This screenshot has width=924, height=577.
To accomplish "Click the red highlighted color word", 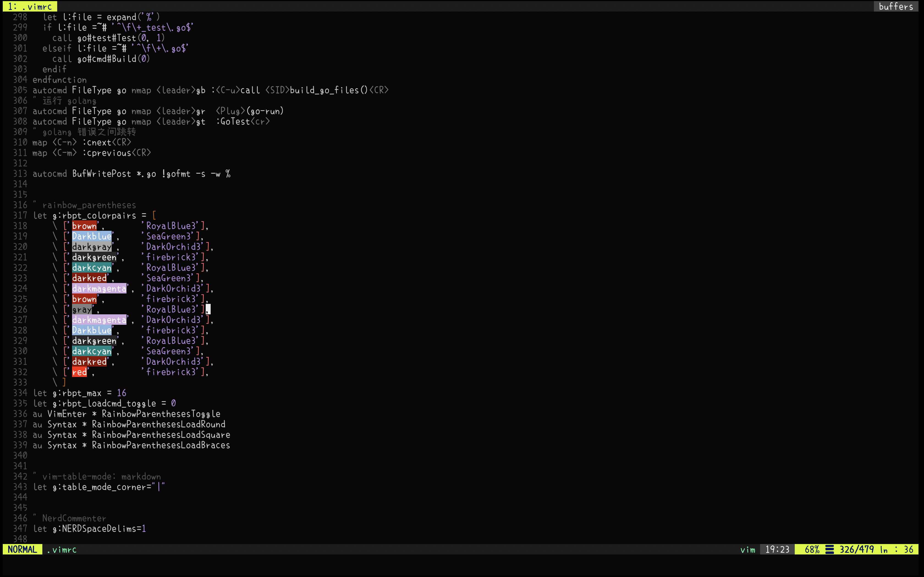I will (79, 372).
